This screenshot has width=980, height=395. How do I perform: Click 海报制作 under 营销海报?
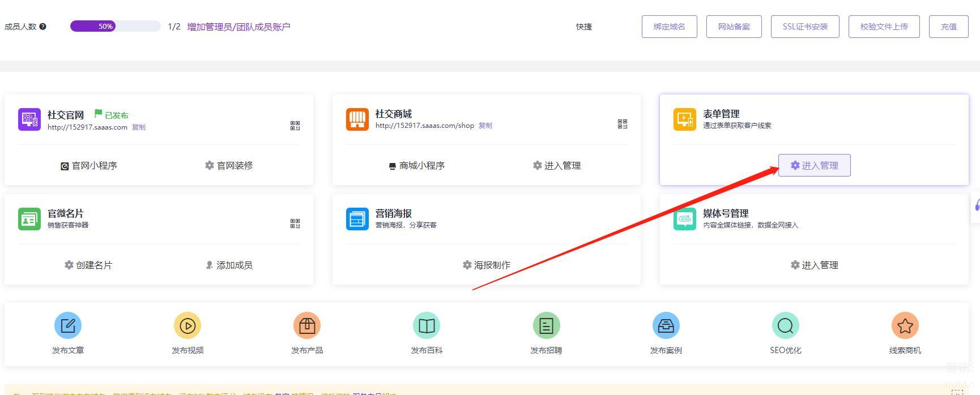(487, 265)
